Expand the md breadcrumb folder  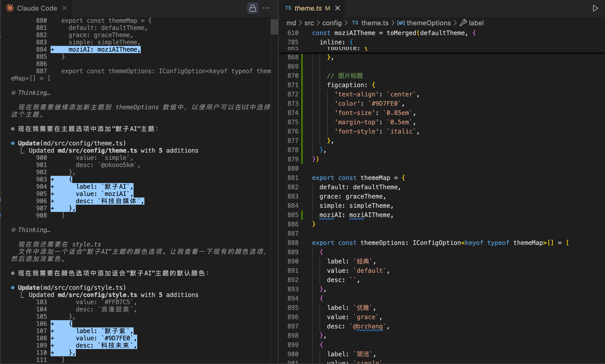click(x=291, y=23)
